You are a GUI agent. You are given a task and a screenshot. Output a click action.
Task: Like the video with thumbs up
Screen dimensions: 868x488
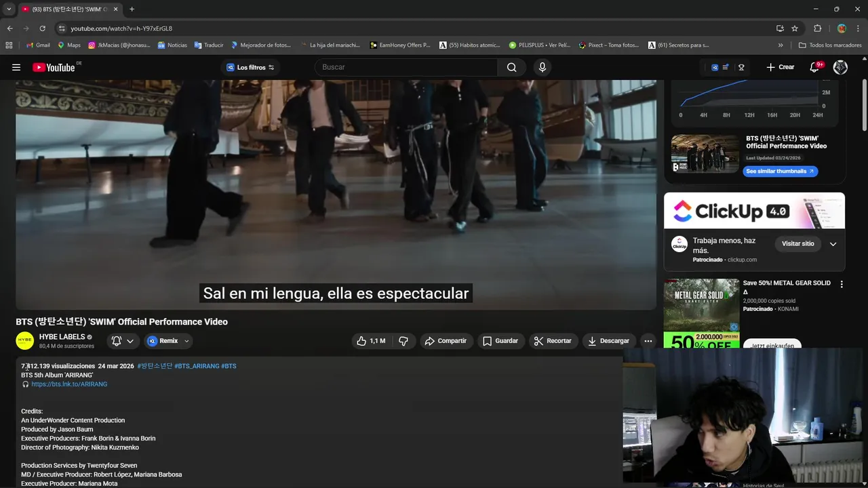371,341
